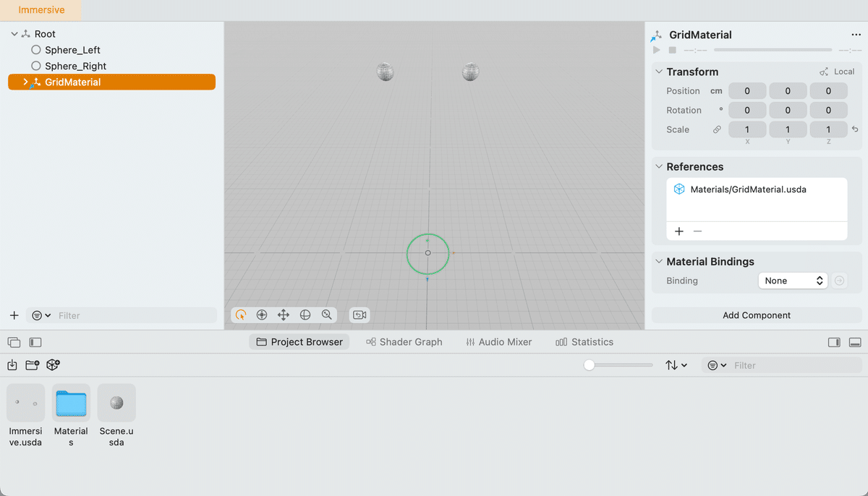Open the Project Browser filter options icon
Screen dimensions: 868x496
717,365
